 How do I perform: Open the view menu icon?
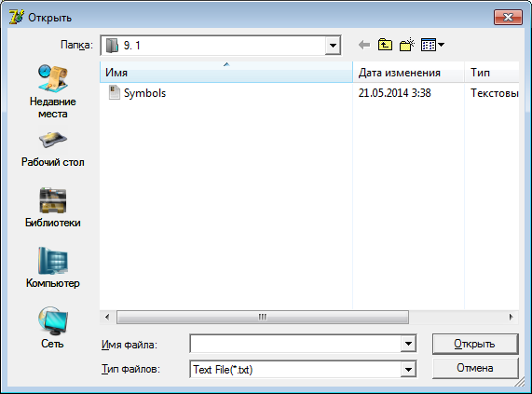(x=432, y=45)
